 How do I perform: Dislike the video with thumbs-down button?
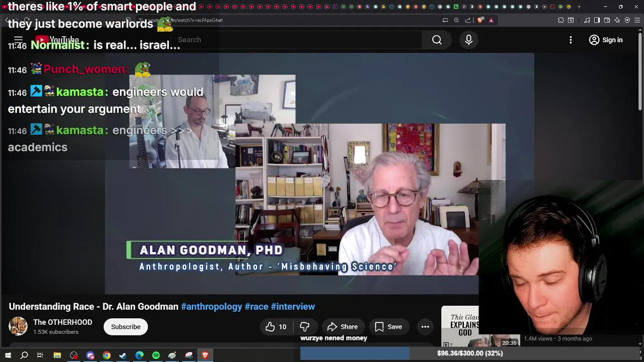(x=304, y=327)
